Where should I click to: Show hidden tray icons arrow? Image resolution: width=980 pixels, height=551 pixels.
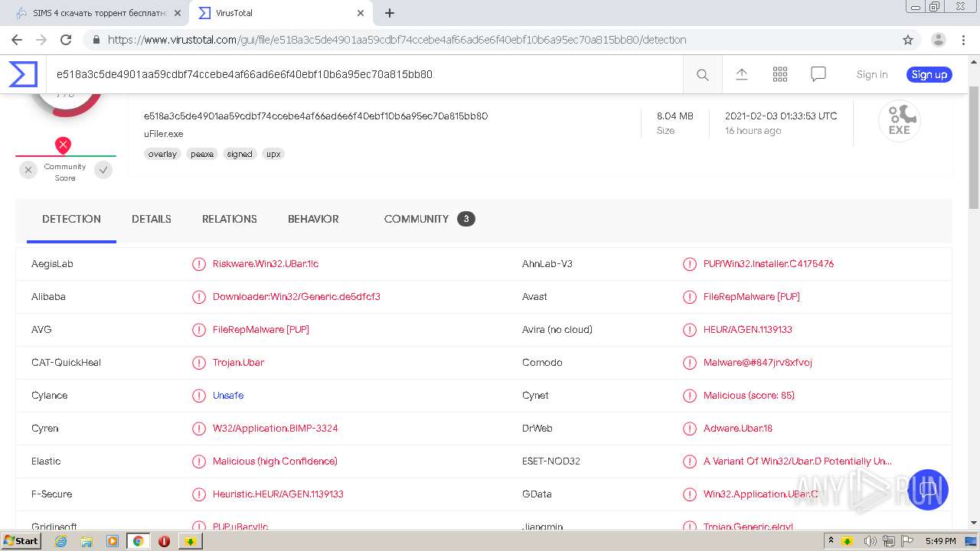(x=831, y=541)
